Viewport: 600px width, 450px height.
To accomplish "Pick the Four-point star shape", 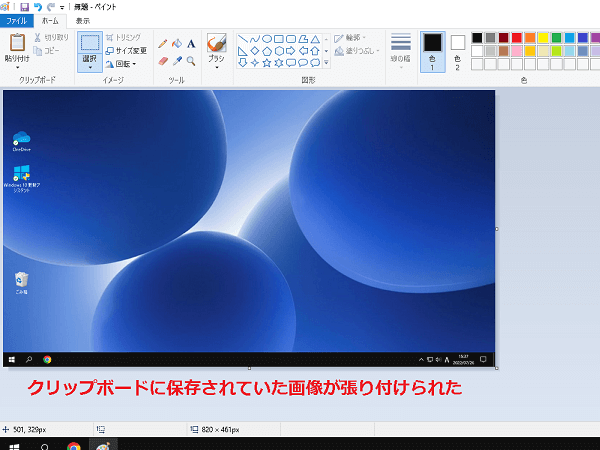I will click(x=255, y=63).
